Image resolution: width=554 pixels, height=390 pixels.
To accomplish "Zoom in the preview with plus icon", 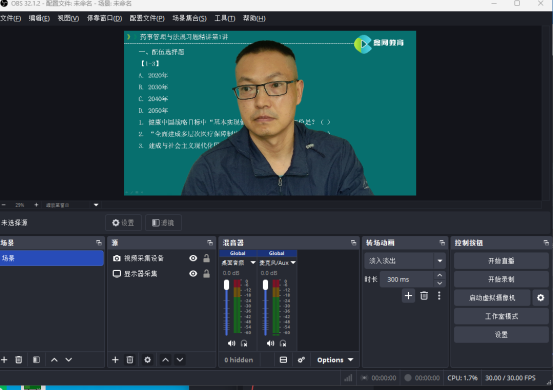I will (x=36, y=205).
